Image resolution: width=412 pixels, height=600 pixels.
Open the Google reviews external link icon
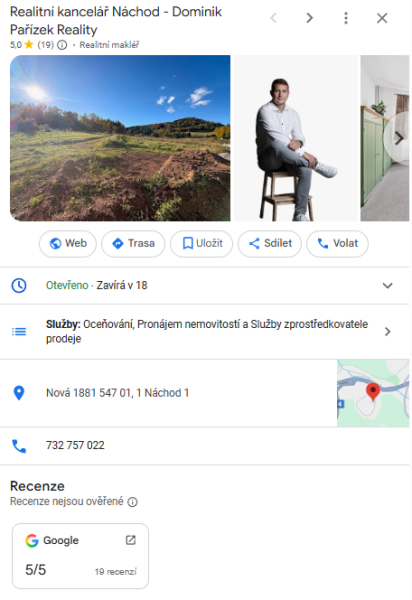coord(131,540)
